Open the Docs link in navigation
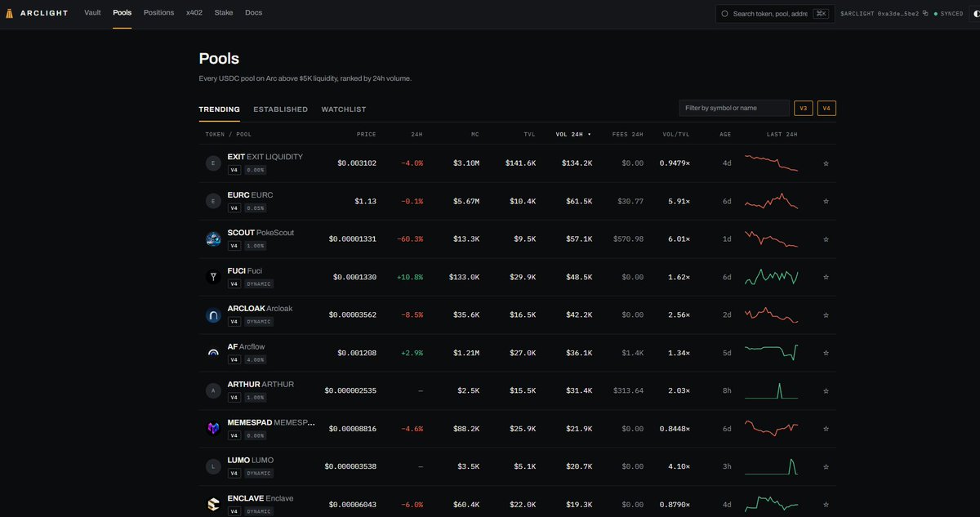The height and width of the screenshot is (517, 980). (x=253, y=13)
